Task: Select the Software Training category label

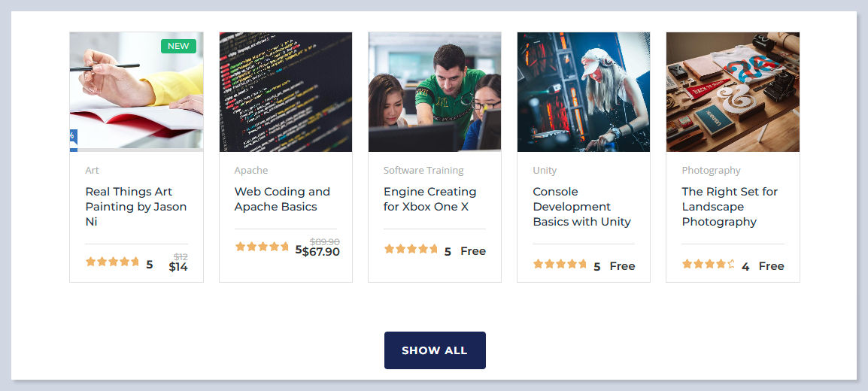Action: [x=423, y=171]
